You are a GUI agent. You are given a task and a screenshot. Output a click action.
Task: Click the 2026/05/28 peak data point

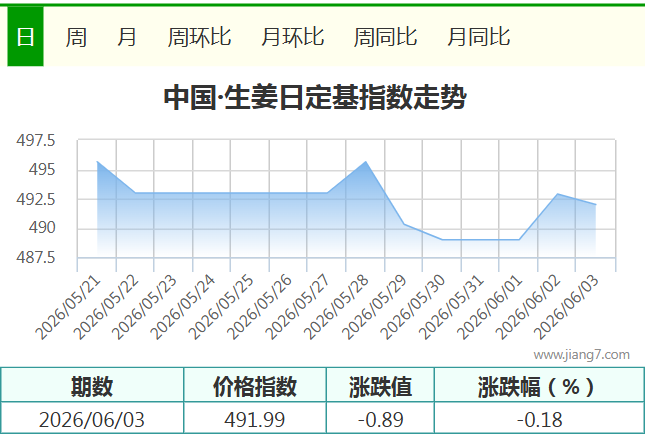coord(366,162)
